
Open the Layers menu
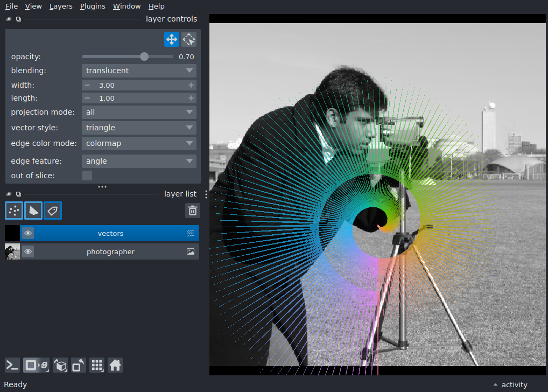[61, 6]
